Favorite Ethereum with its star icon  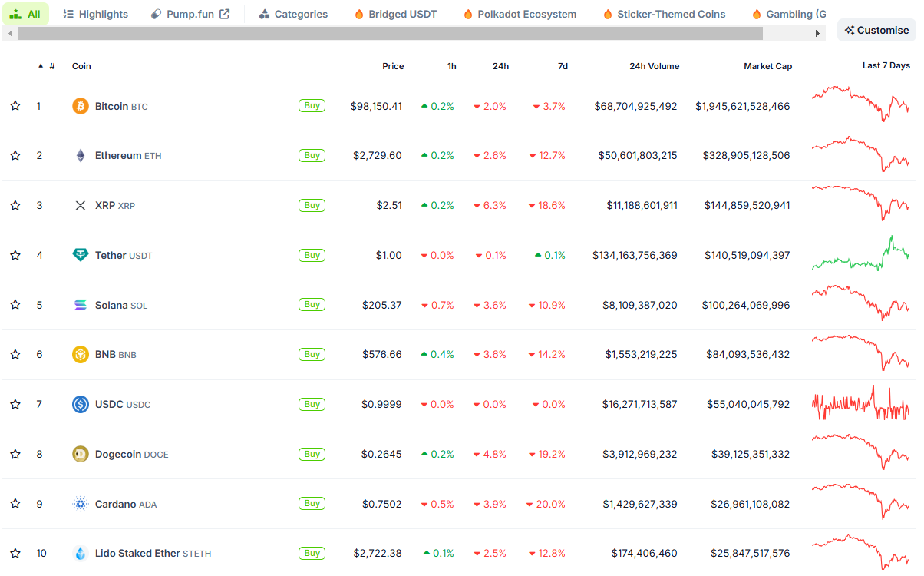(x=15, y=156)
